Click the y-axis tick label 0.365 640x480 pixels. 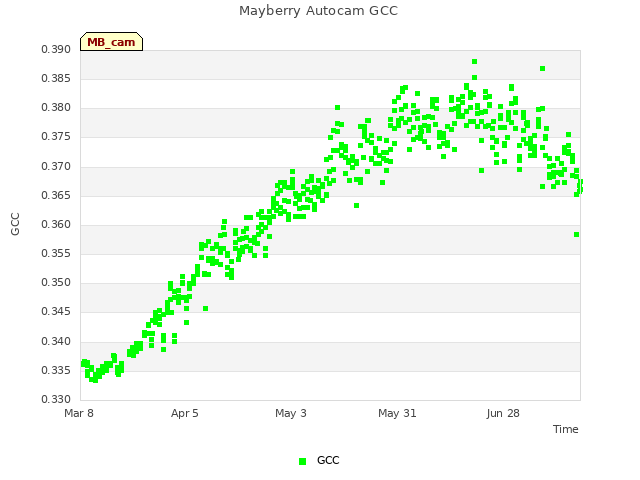56,196
